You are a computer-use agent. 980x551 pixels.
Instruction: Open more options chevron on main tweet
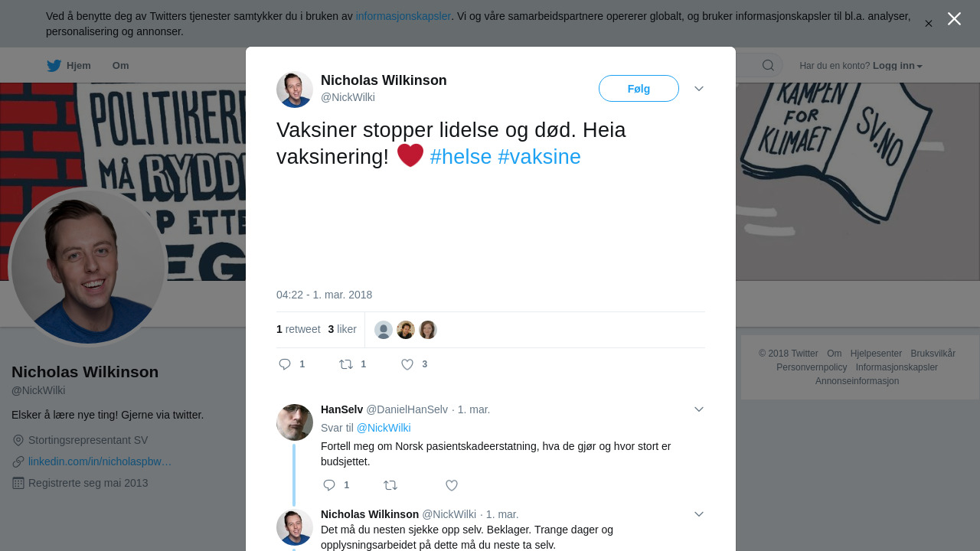pos(699,89)
